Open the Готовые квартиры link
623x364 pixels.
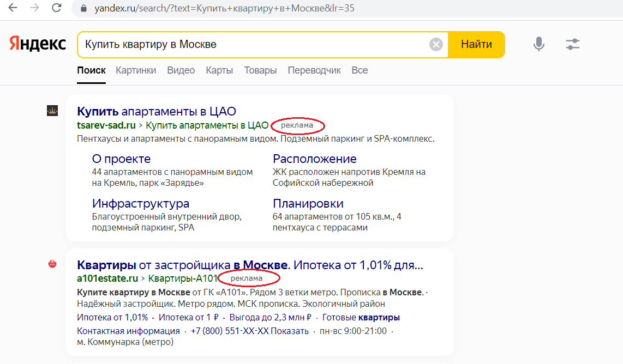(x=361, y=318)
